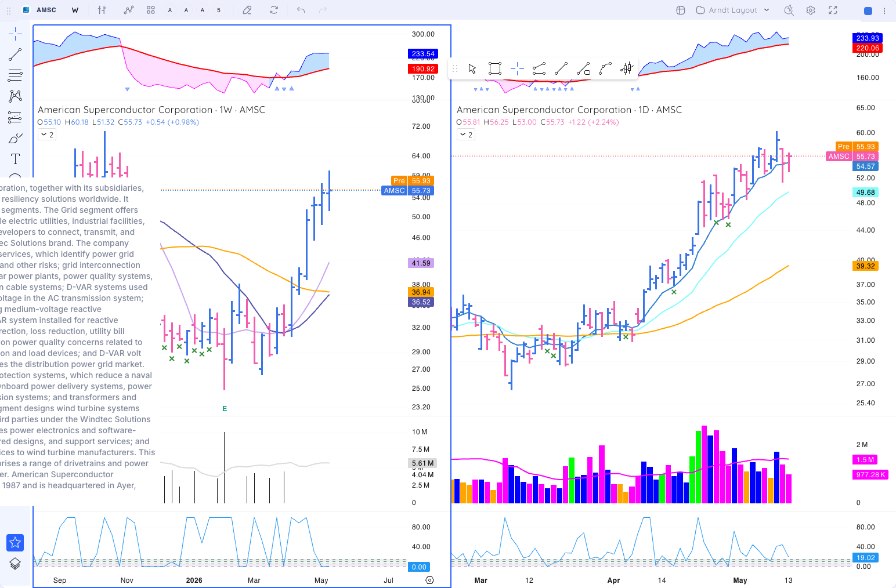Expand indicator legend on daily chart
Image resolution: width=896 pixels, height=588 pixels.
466,135
